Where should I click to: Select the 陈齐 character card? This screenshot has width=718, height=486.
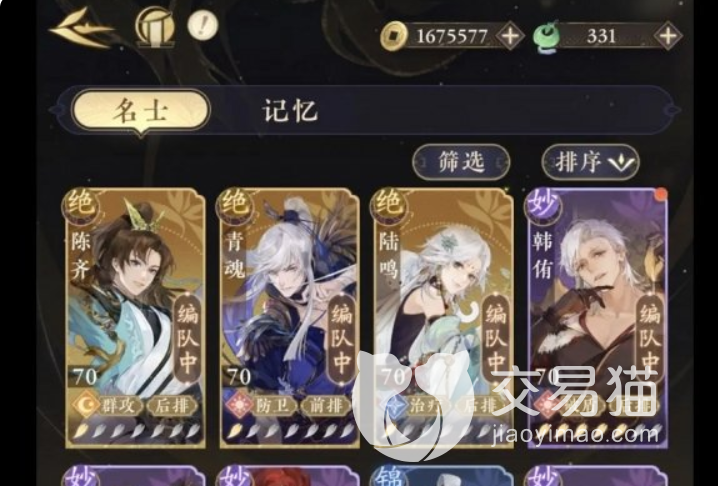134,317
